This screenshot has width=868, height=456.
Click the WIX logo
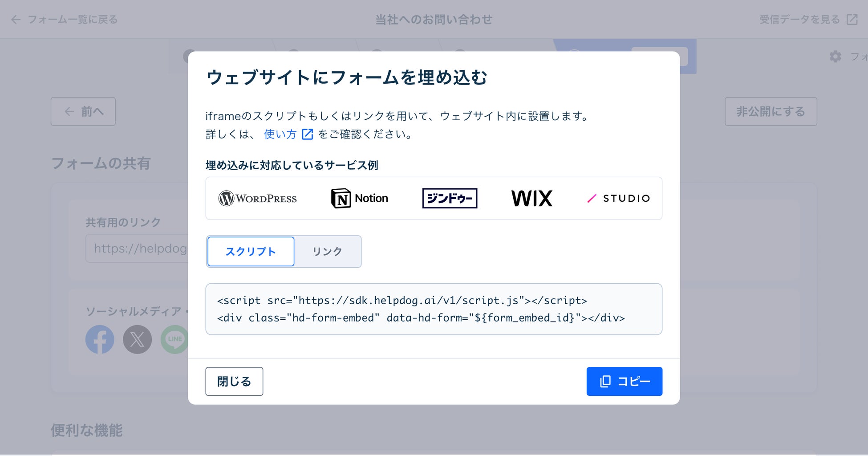532,198
